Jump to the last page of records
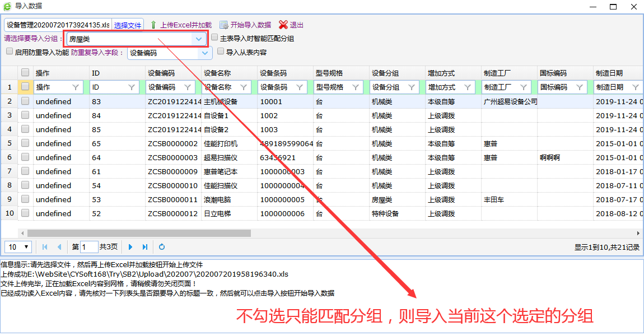Viewport: 644px width, 336px height. coord(145,247)
